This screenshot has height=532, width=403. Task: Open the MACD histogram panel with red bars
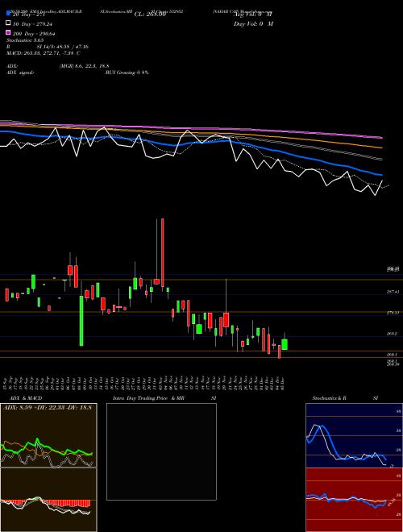tap(48, 500)
